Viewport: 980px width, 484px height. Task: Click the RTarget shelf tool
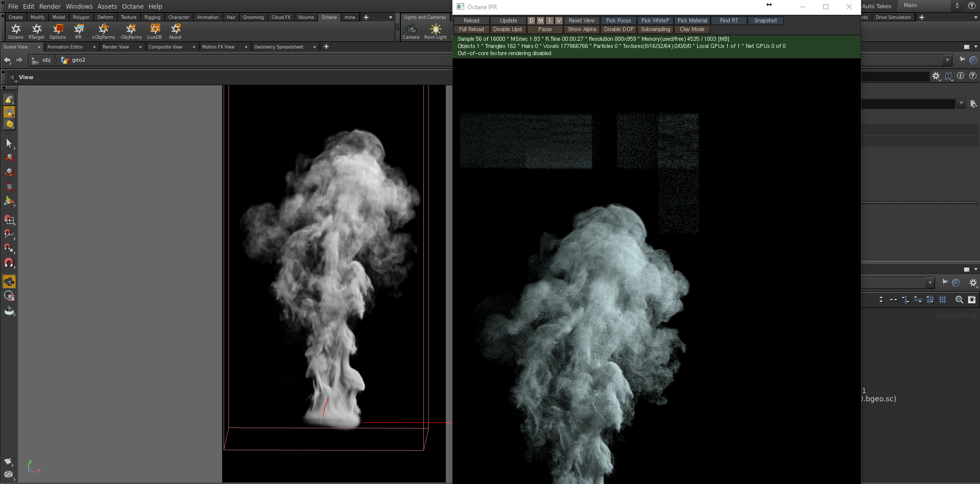click(36, 31)
